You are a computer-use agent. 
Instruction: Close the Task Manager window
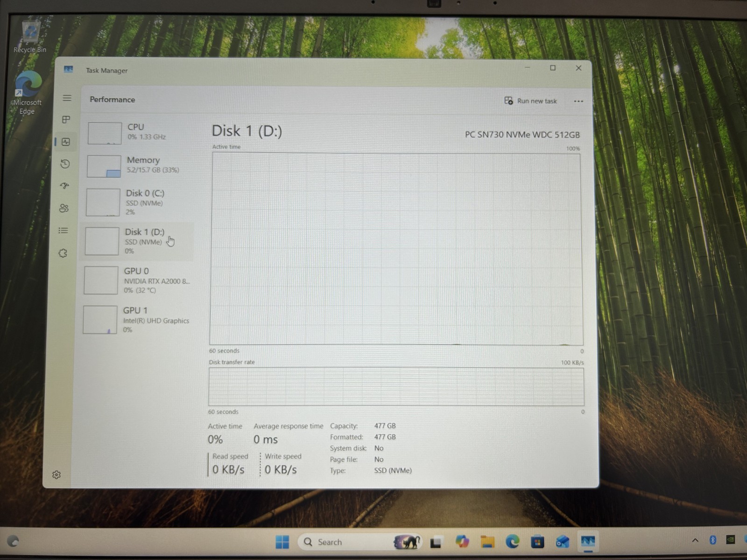coord(578,68)
